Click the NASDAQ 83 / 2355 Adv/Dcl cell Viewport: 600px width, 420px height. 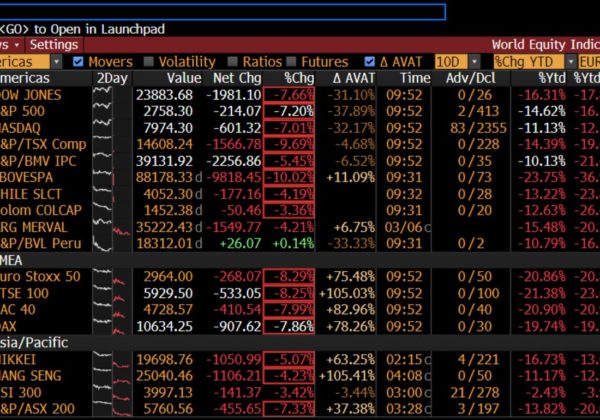478,128
